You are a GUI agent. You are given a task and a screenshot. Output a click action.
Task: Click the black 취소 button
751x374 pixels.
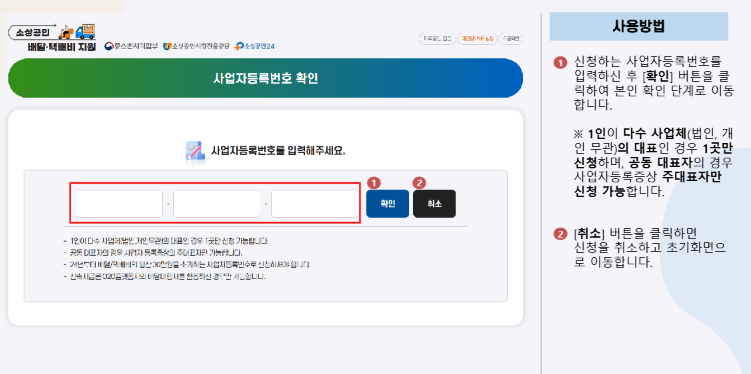click(434, 204)
